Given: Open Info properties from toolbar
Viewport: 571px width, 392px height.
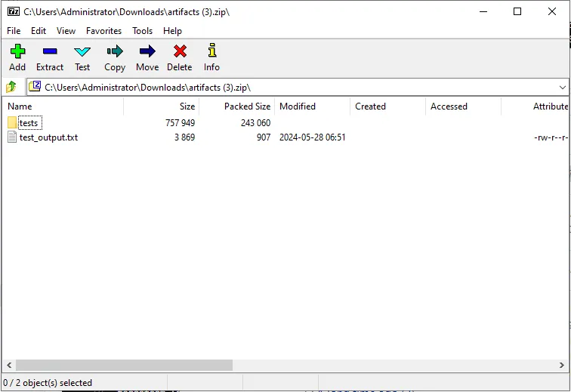Looking at the screenshot, I should 211,51.
